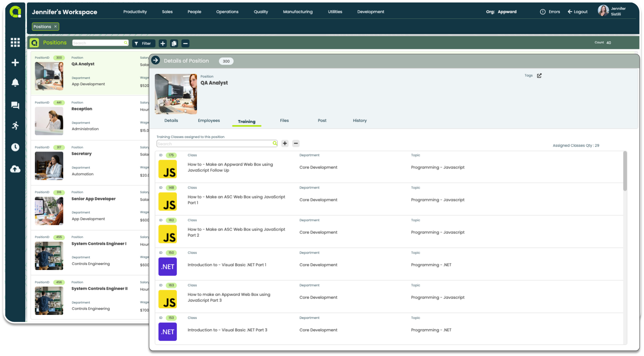Click the training classes search field

click(217, 144)
